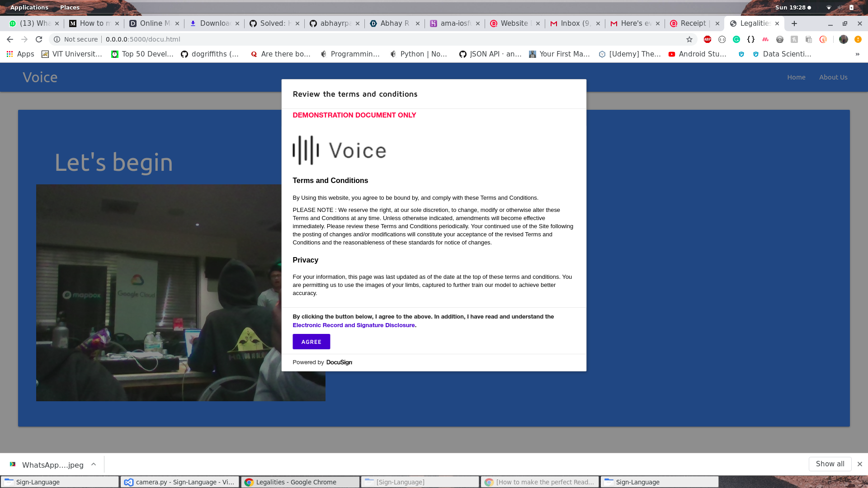
Task: Show hidden bookmarks overflow chevron
Action: tap(857, 54)
